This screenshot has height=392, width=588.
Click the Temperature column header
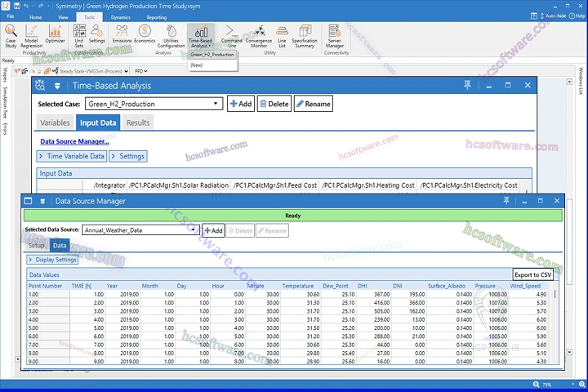(298, 286)
